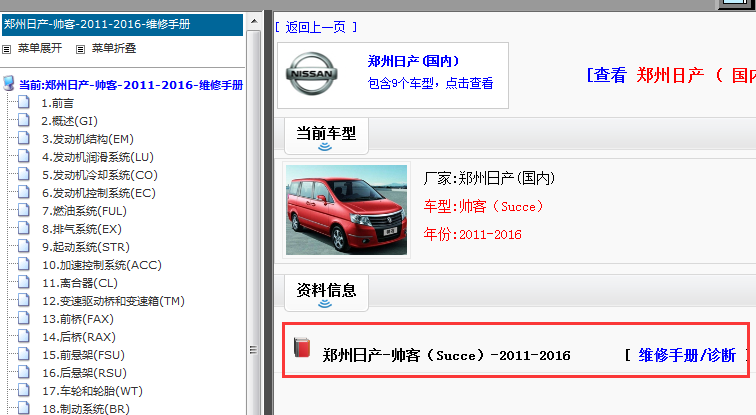
Task: Collapse all menus with 菜单折叠
Action: coord(113,48)
